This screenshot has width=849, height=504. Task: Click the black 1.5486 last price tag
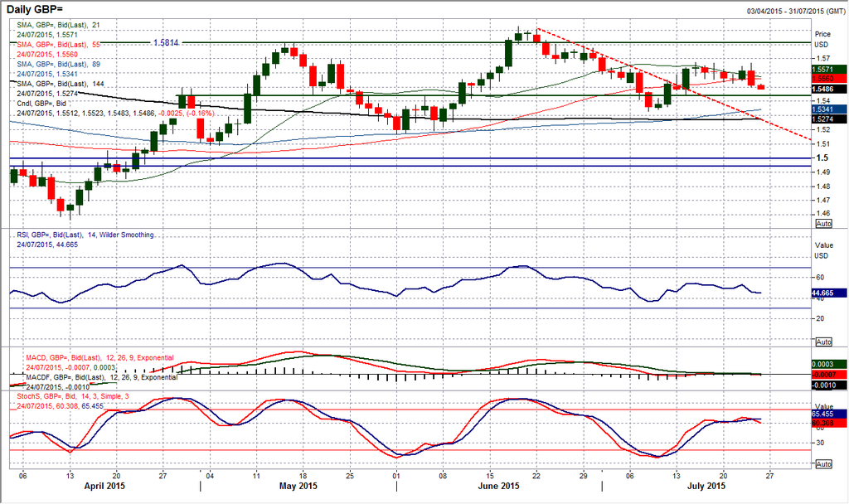(828, 89)
